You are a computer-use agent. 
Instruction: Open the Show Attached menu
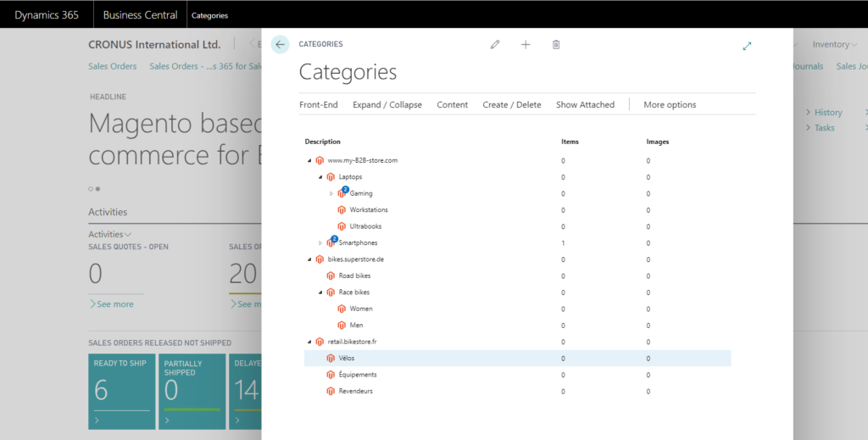tap(585, 104)
